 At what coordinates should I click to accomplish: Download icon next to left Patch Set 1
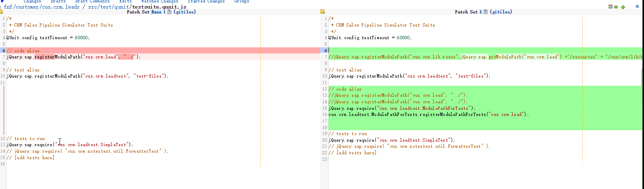pos(169,12)
